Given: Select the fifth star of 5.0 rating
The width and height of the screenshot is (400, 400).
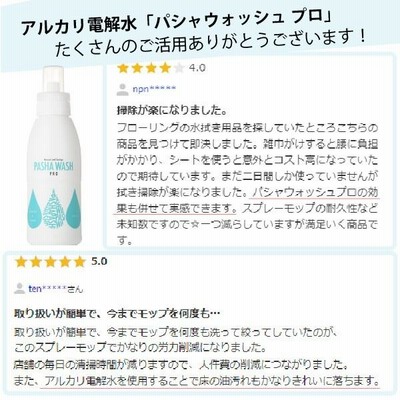Looking at the screenshot, I should tap(79, 262).
